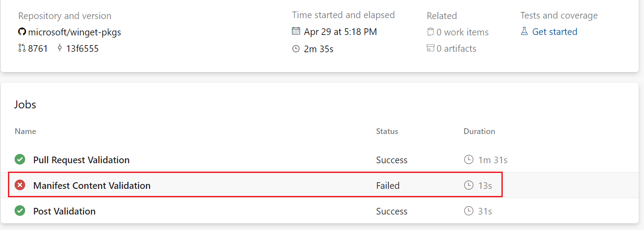
Task: Click the Get started link
Action: click(x=555, y=32)
